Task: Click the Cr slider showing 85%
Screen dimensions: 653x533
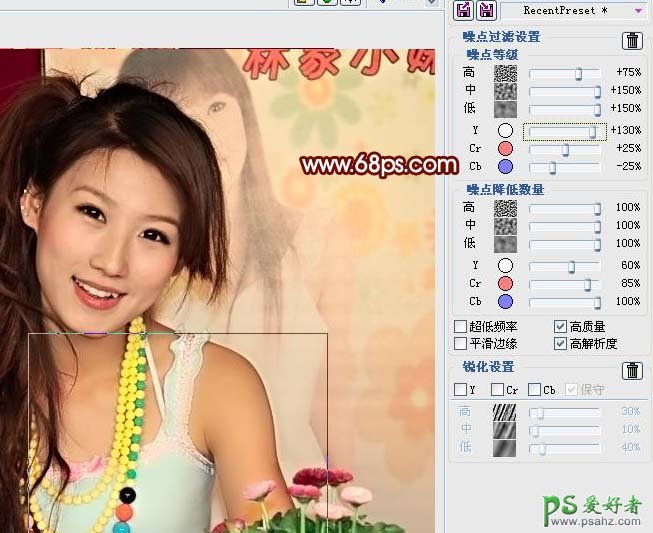Action: point(564,284)
